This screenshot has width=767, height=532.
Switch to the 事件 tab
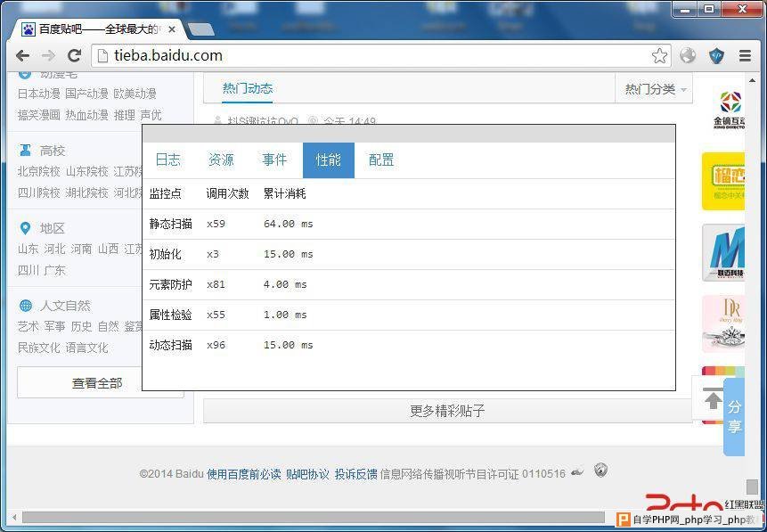(x=274, y=160)
